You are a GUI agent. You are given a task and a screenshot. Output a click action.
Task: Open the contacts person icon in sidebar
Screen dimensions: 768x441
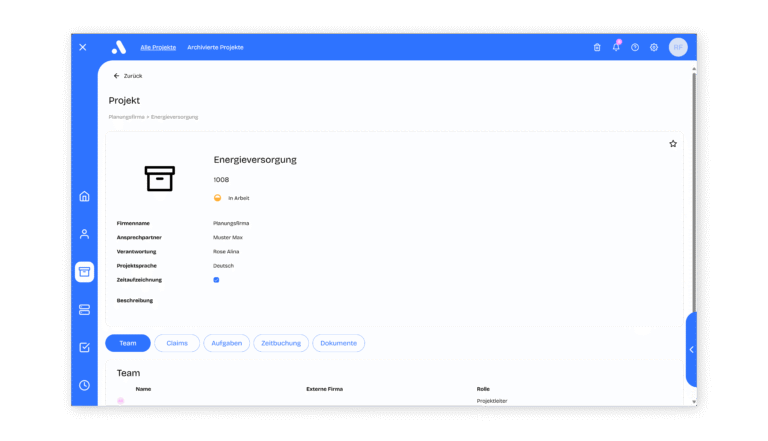pyautogui.click(x=84, y=234)
